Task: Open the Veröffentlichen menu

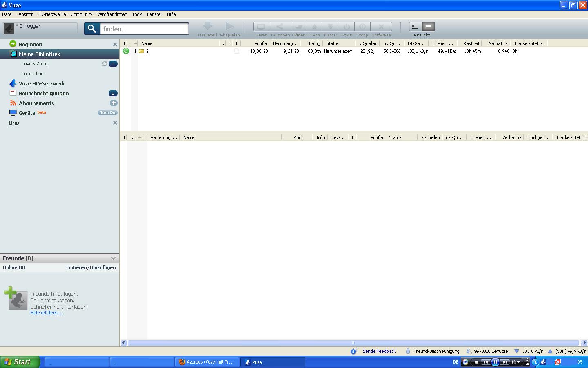Action: click(112, 14)
